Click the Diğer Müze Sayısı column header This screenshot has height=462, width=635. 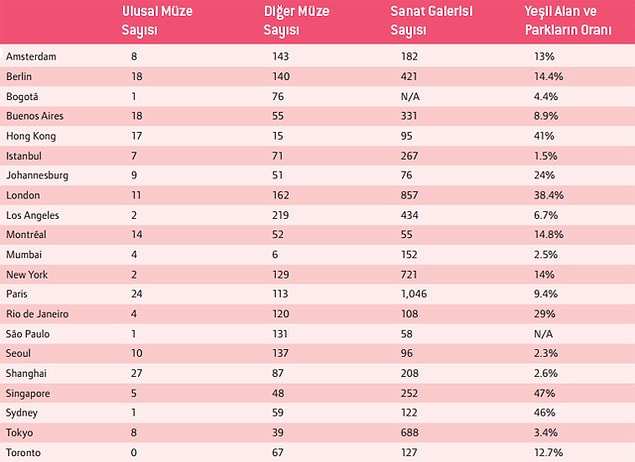pyautogui.click(x=296, y=20)
